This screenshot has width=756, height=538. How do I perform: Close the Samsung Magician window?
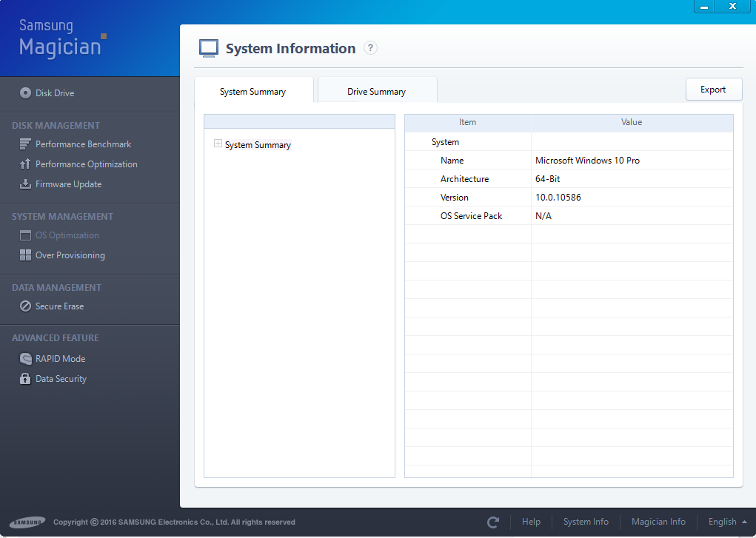click(x=732, y=6)
